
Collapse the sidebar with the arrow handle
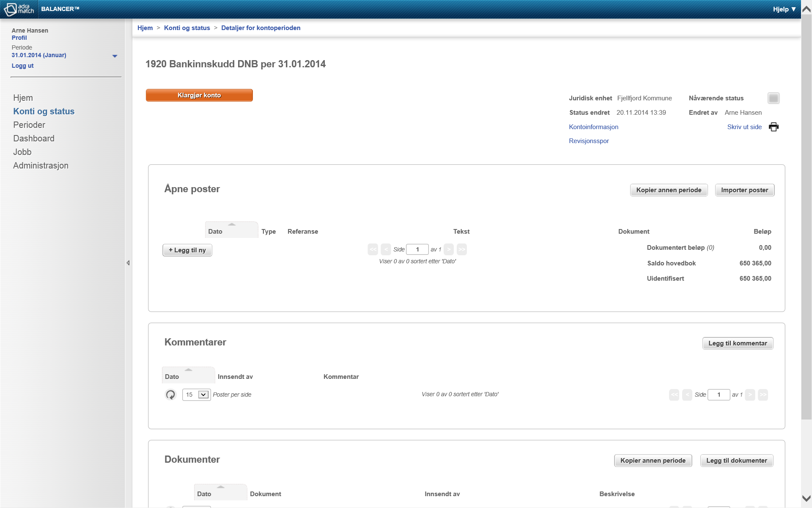[x=128, y=263]
